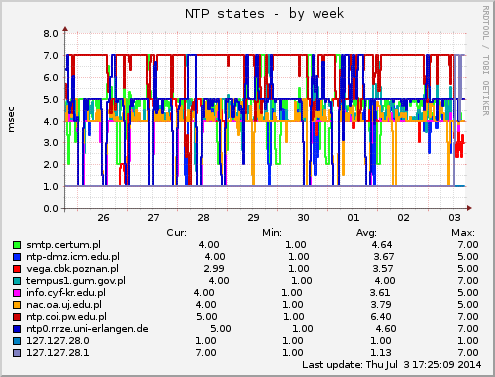Click the 7.0 y-axis tick label
The image size is (495, 377).
(x=51, y=55)
